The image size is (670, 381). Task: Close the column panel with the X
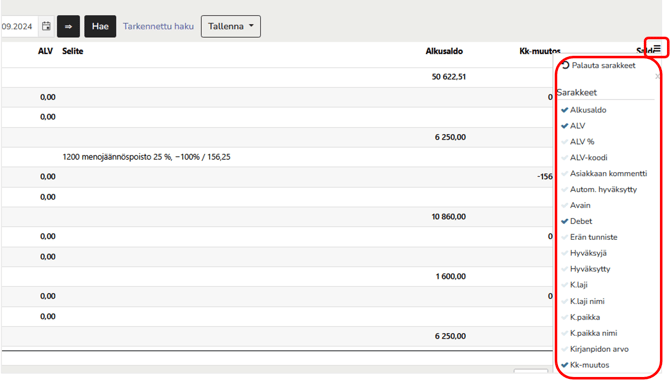click(658, 76)
